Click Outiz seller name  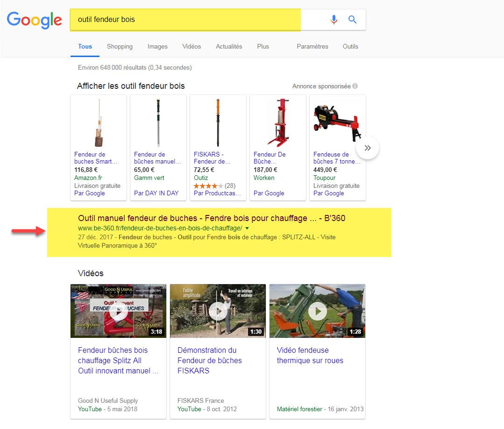tap(201, 178)
